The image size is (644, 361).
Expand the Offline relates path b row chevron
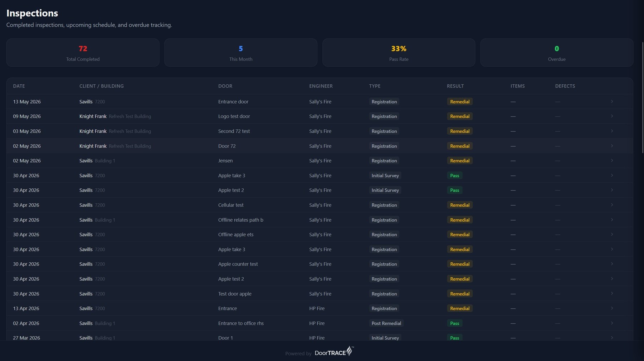[612, 220]
